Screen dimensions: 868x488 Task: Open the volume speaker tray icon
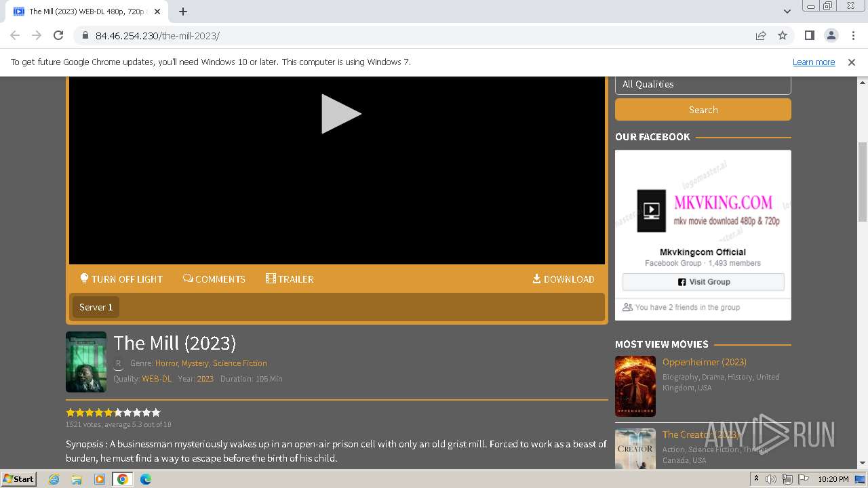[771, 479]
